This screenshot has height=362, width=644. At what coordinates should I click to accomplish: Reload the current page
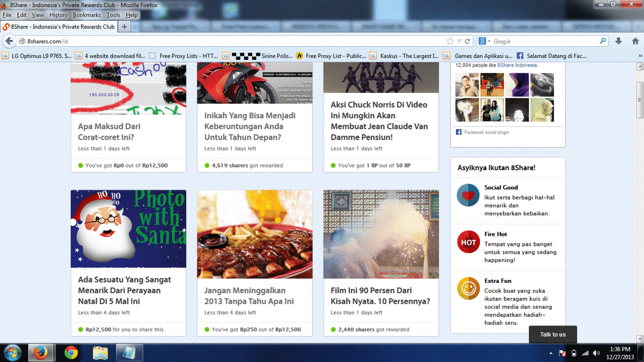tap(467, 41)
